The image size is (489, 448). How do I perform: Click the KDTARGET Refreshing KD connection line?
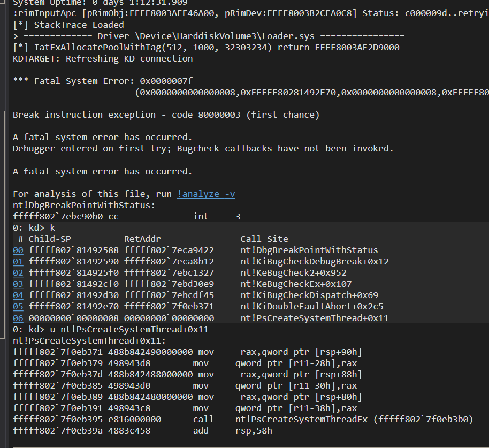[x=103, y=58]
